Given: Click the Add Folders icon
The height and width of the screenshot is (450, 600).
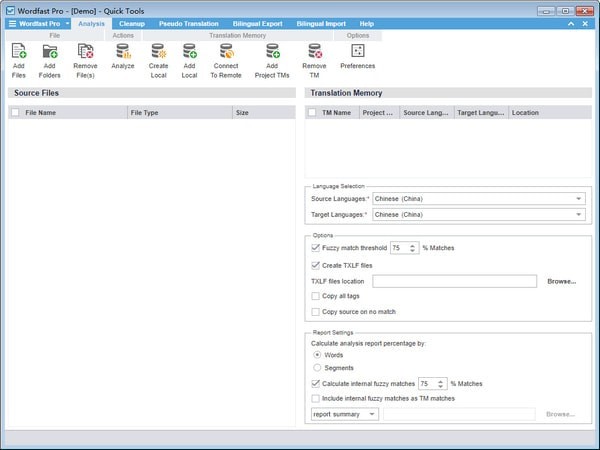Looking at the screenshot, I should pos(50,51).
